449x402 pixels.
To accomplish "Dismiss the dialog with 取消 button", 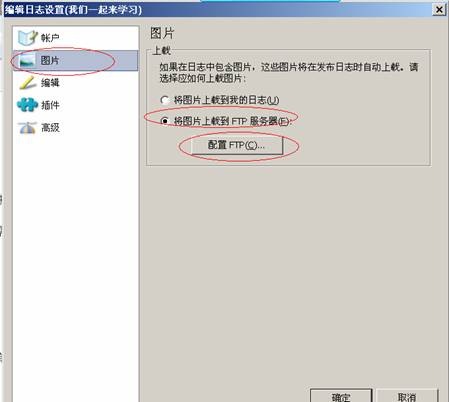I will click(407, 396).
